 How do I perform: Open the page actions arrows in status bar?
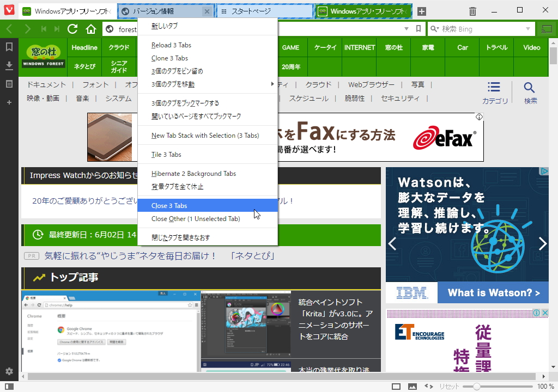[428, 385]
